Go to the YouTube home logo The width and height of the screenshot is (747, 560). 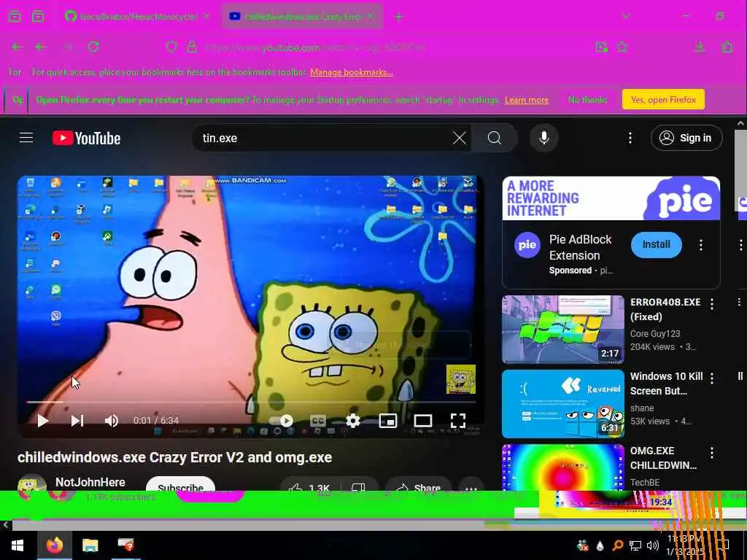pyautogui.click(x=86, y=138)
